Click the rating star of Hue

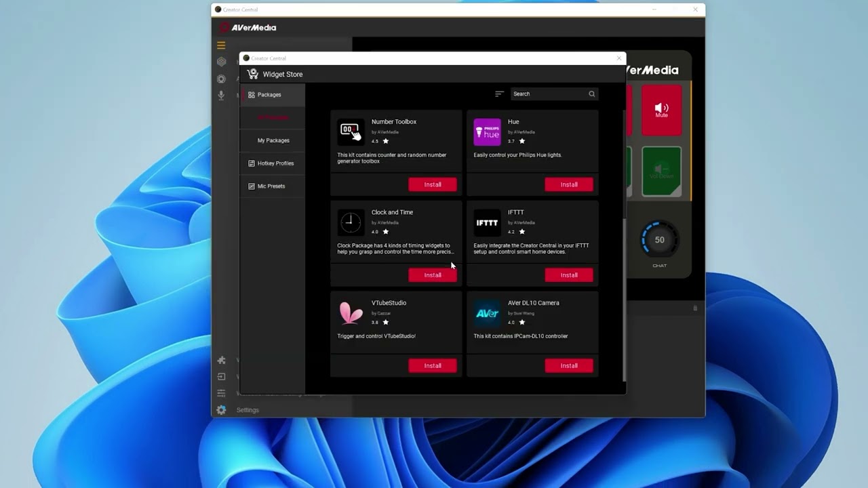point(522,141)
